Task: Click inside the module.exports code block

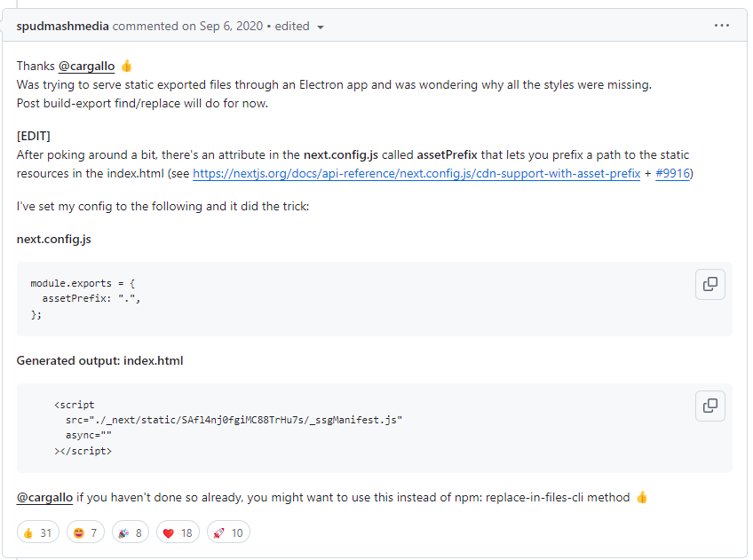Action: 375,299
